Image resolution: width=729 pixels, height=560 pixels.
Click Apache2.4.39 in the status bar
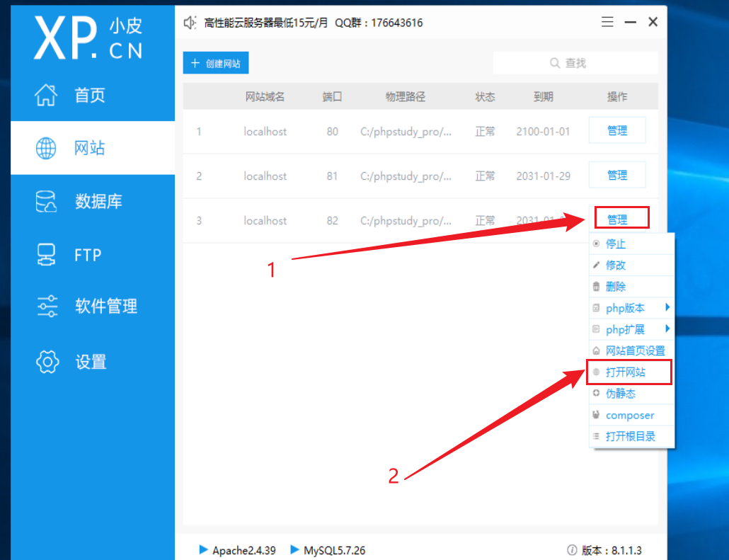[x=244, y=550]
